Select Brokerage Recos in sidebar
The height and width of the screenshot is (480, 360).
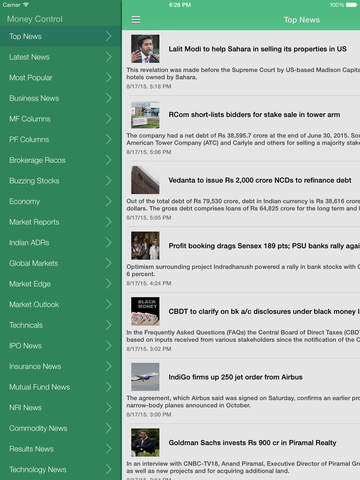(61, 160)
